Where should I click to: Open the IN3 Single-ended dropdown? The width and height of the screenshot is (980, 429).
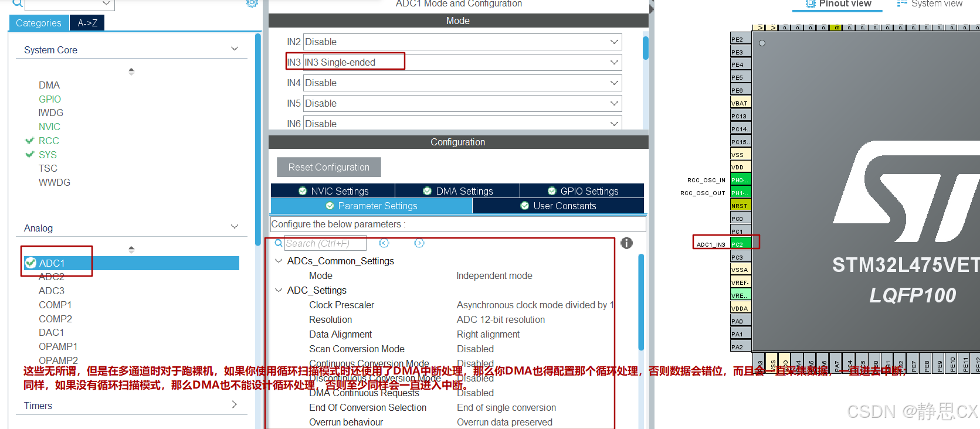click(462, 62)
